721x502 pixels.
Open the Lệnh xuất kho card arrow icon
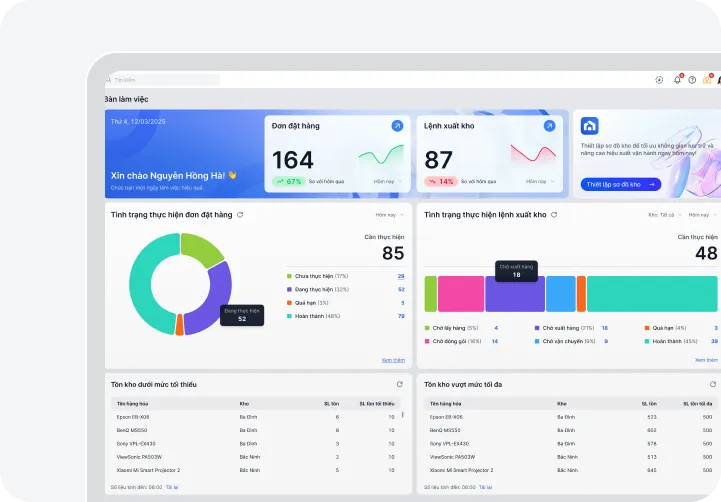pos(548,126)
